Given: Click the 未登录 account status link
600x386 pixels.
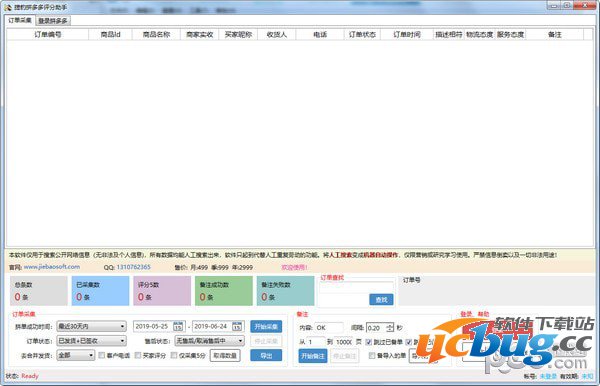Looking at the screenshot, I should coord(548,376).
